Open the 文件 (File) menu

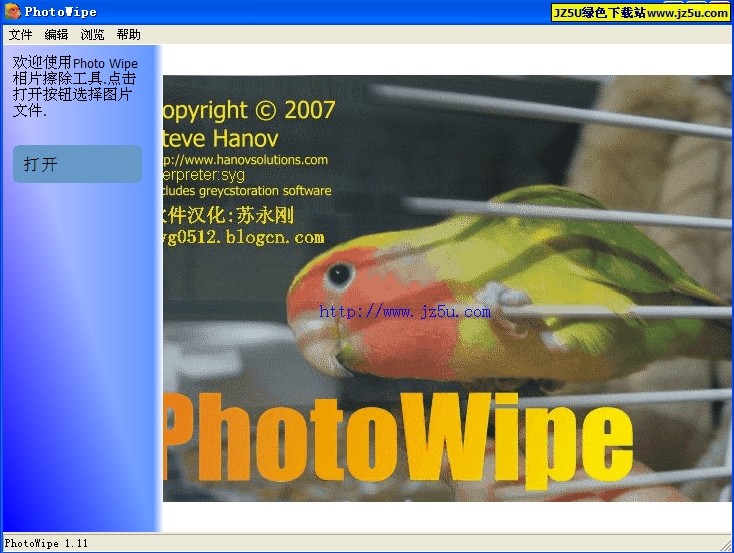tap(20, 35)
